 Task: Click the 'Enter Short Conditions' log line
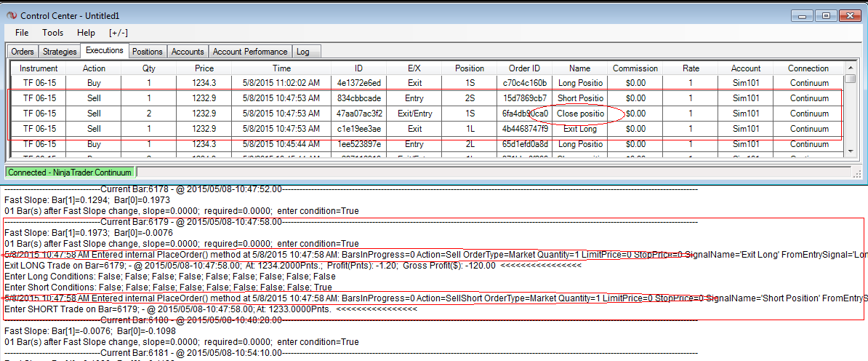coord(167,287)
